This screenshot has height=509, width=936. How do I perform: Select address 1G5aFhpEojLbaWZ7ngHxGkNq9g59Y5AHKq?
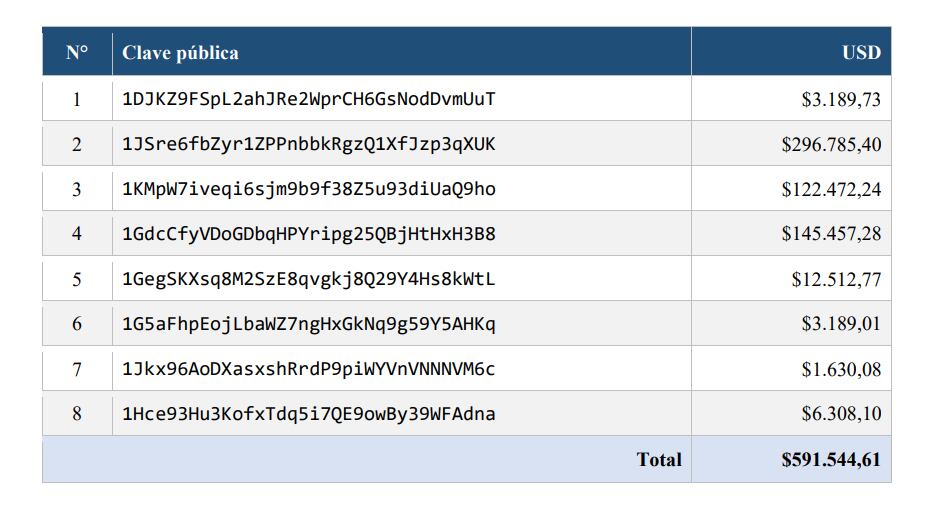(309, 324)
